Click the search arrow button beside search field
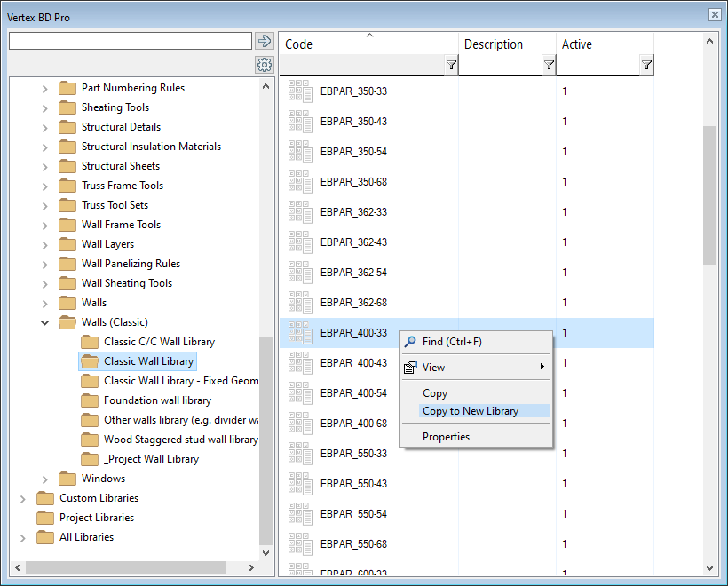The width and height of the screenshot is (728, 586). click(x=264, y=41)
